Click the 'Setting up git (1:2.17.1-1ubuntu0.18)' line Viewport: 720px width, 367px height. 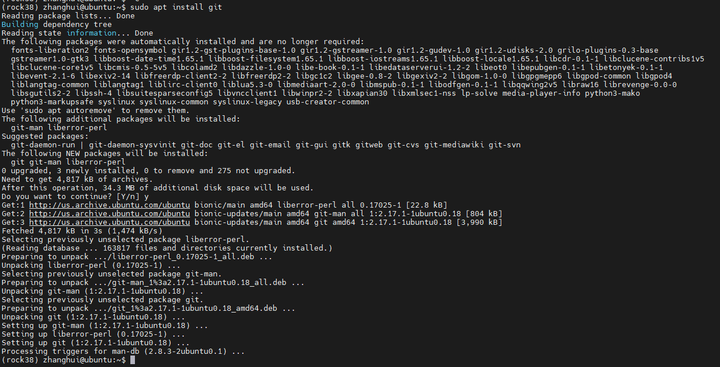tap(96, 343)
